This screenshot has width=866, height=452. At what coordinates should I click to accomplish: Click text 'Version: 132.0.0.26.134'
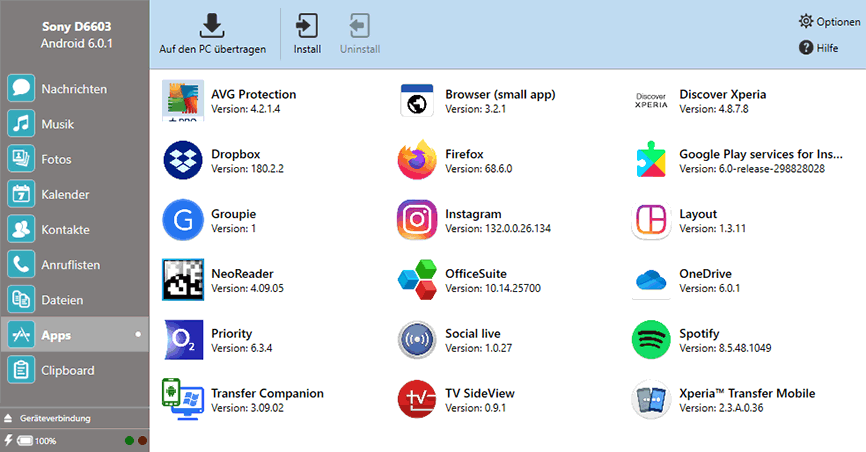coord(498,229)
